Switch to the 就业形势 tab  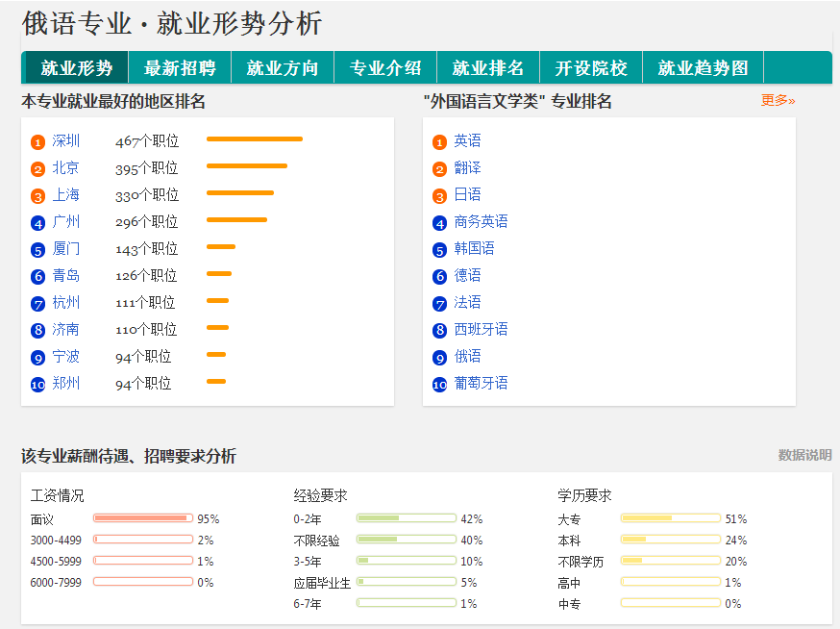point(77,68)
